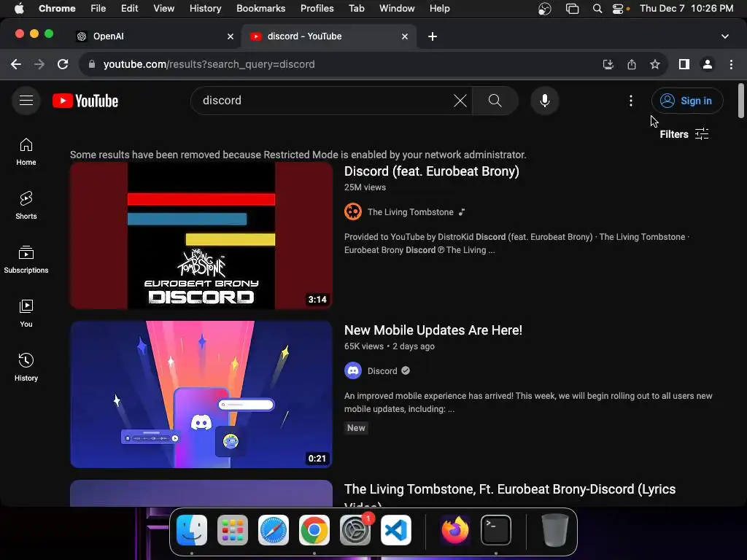Open Control Center in the menu bar
This screenshot has height=560, width=747.
[x=618, y=8]
